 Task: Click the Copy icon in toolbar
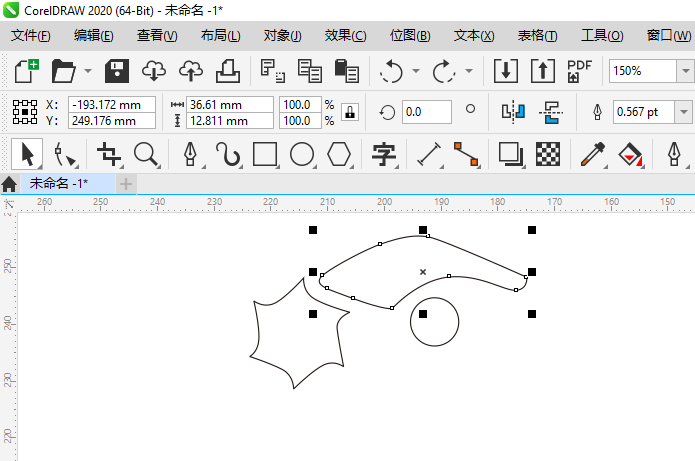(309, 71)
